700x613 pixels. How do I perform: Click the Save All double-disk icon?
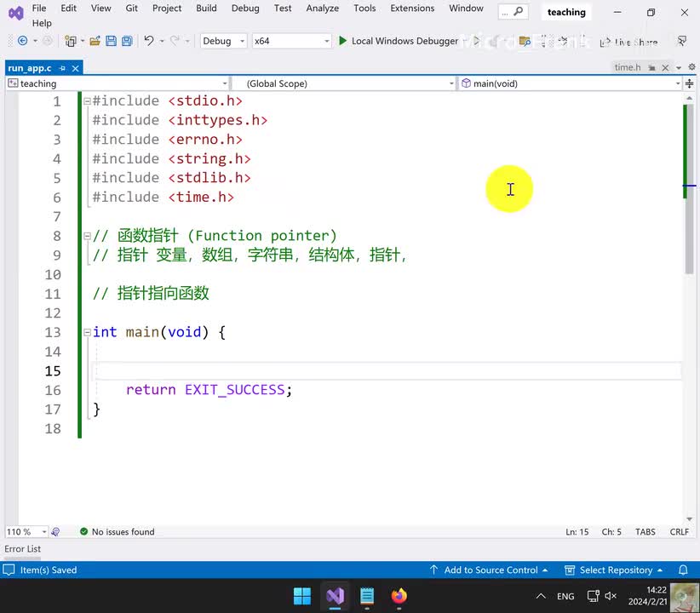pos(127,41)
